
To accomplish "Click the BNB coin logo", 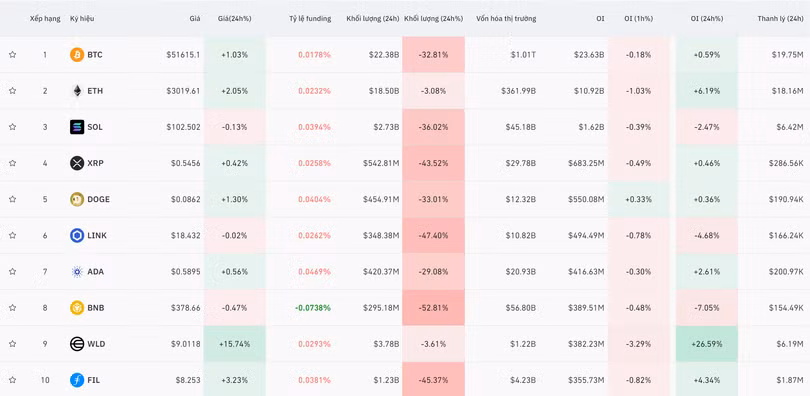I will pos(77,308).
